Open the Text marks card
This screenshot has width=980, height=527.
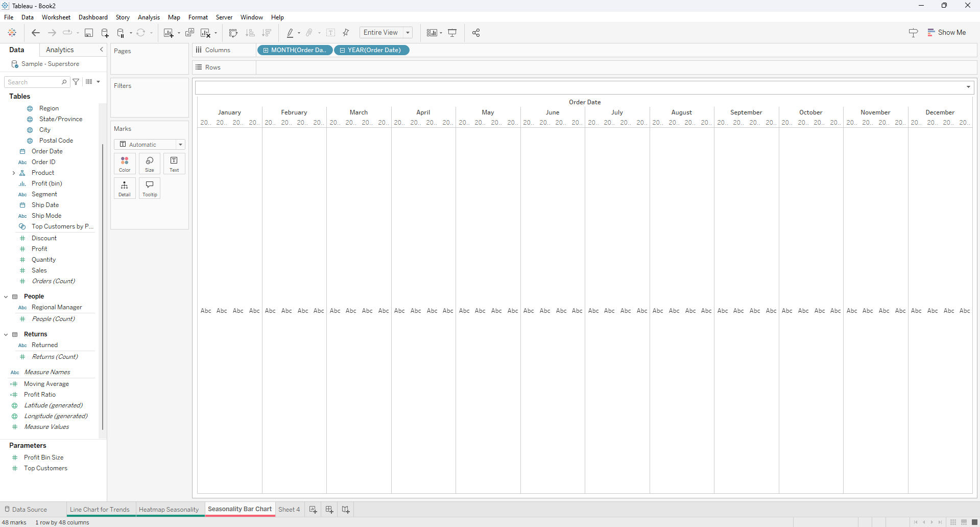pos(174,164)
